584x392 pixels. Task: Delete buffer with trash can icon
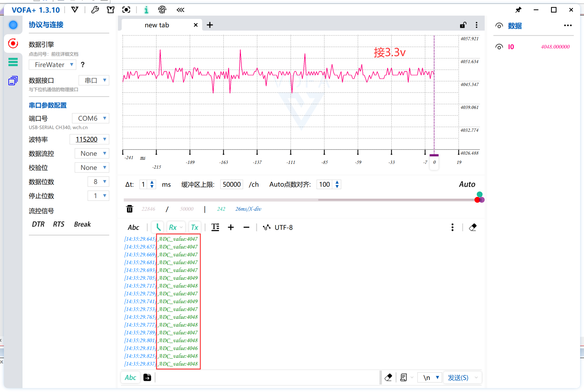tap(129, 209)
